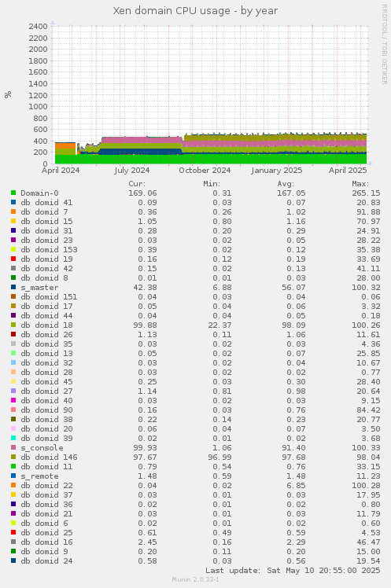
Task: Click the s_master max value '100.32'
Action: click(366, 288)
